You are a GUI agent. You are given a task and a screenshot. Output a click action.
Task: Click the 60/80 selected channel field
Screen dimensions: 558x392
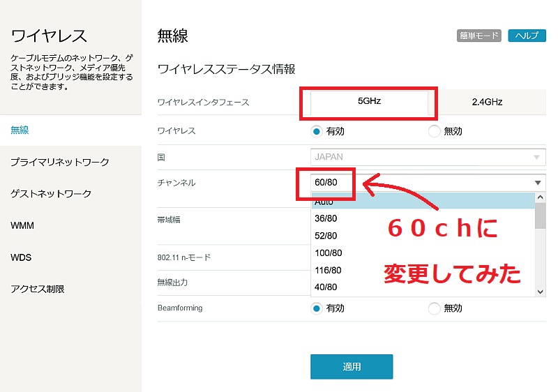pyautogui.click(x=428, y=183)
